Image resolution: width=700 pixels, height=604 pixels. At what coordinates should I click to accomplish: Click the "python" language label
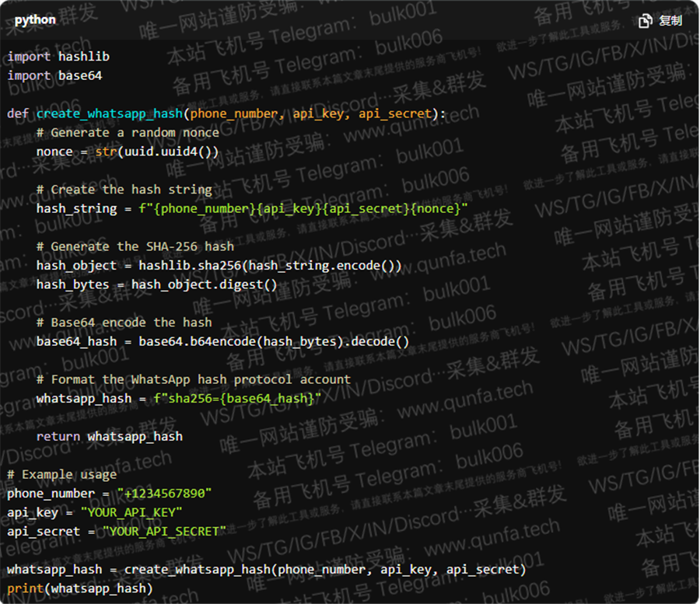[35, 20]
